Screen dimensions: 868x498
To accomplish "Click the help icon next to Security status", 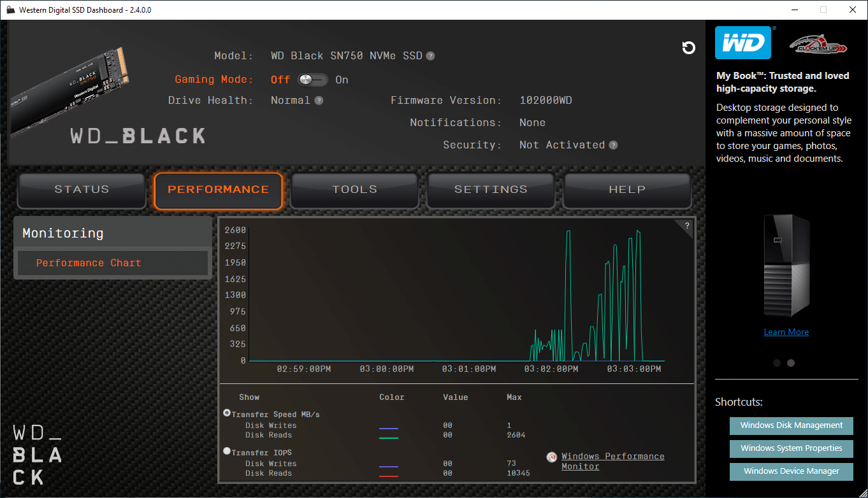I will 613,145.
